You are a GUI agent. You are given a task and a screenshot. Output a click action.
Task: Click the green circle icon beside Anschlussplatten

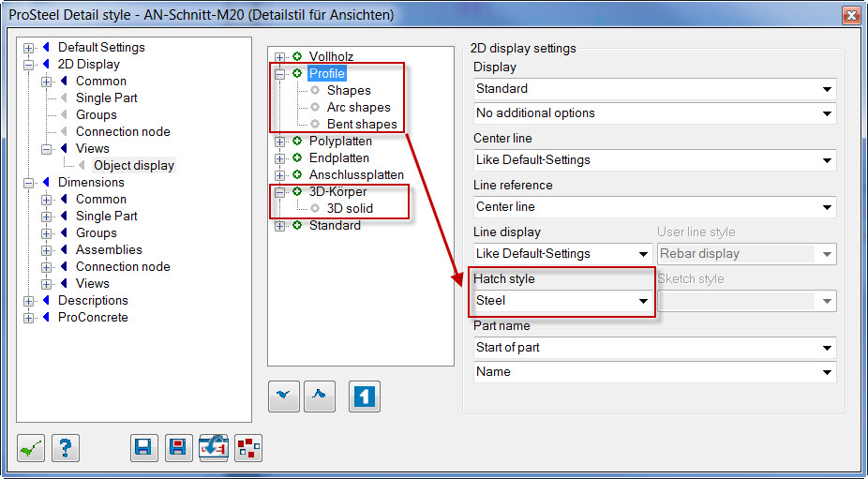pyautogui.click(x=298, y=175)
